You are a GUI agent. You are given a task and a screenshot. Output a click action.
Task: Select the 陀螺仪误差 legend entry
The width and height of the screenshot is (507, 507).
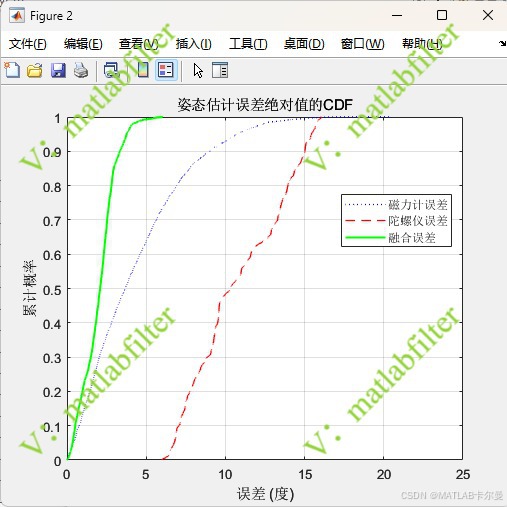tap(396, 221)
